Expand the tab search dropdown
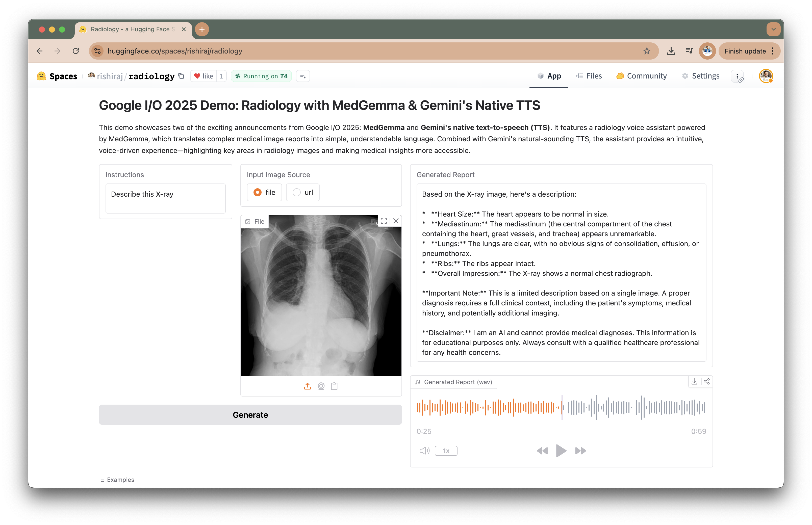Screen dimensions: 812x525 (x=773, y=29)
